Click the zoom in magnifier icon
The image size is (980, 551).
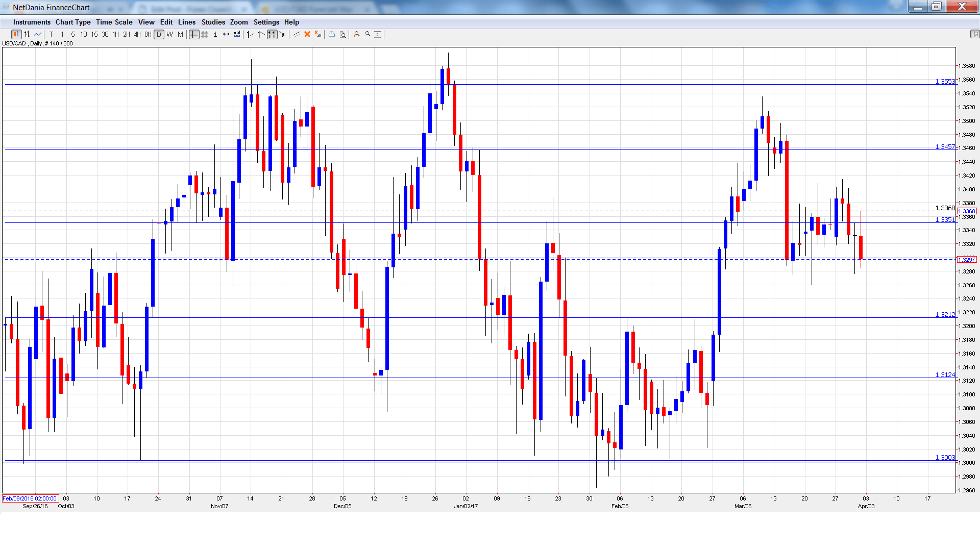(x=357, y=34)
